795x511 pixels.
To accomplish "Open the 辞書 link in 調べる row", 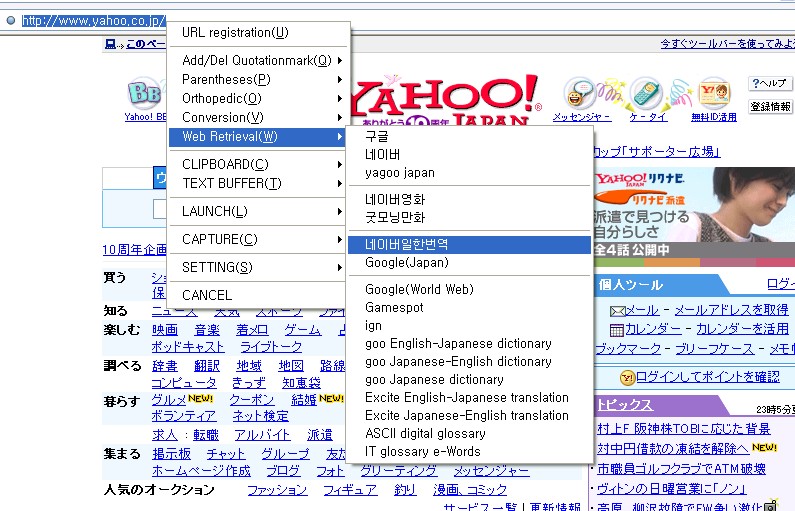I will point(165,366).
